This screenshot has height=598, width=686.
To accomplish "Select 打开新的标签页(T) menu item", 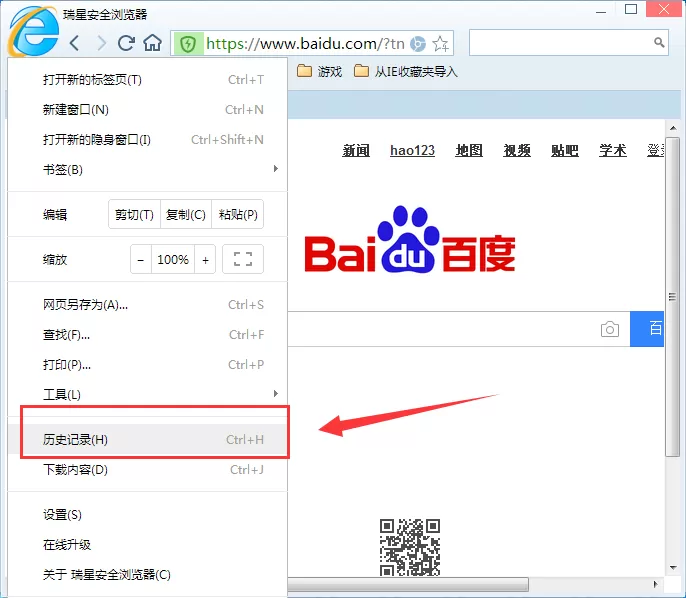I will tap(147, 80).
